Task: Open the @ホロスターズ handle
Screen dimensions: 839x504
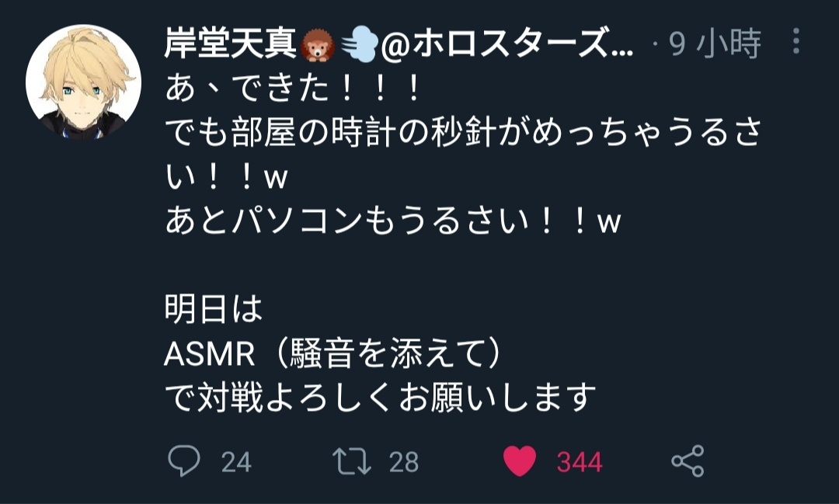Action: pyautogui.click(x=507, y=43)
